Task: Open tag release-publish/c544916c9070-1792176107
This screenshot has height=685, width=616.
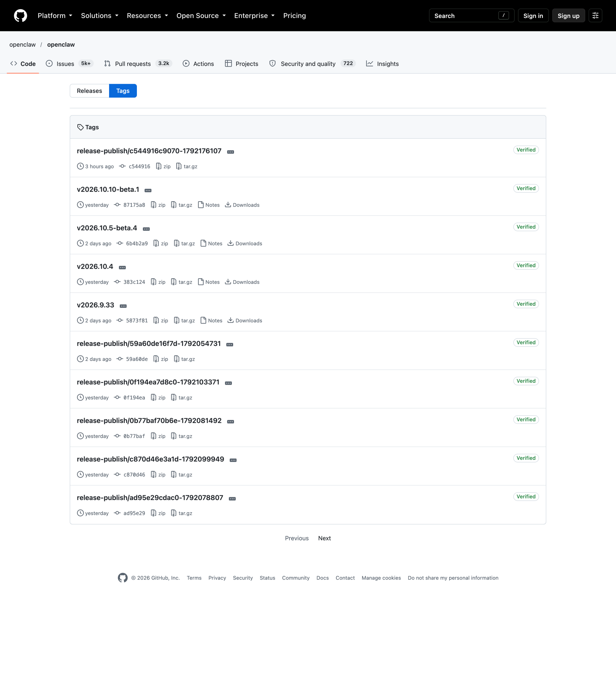Action: pos(149,151)
